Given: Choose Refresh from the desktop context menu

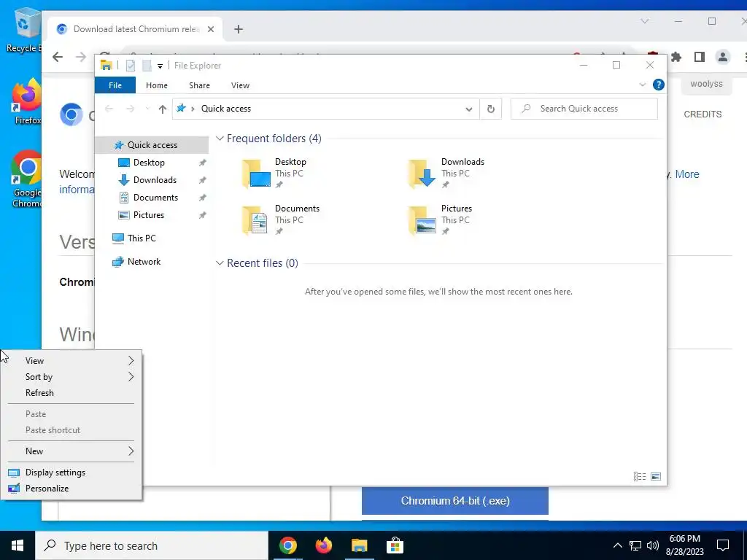Looking at the screenshot, I should (x=71, y=393).
